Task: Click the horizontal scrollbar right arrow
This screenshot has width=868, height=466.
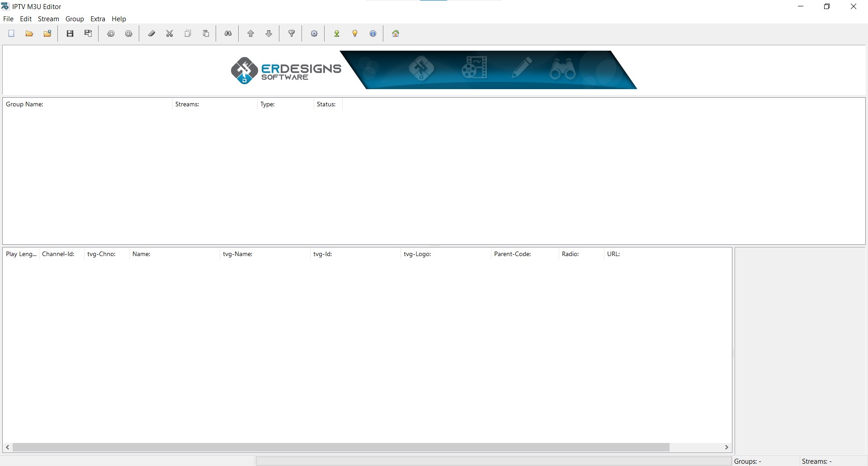Action: point(726,447)
